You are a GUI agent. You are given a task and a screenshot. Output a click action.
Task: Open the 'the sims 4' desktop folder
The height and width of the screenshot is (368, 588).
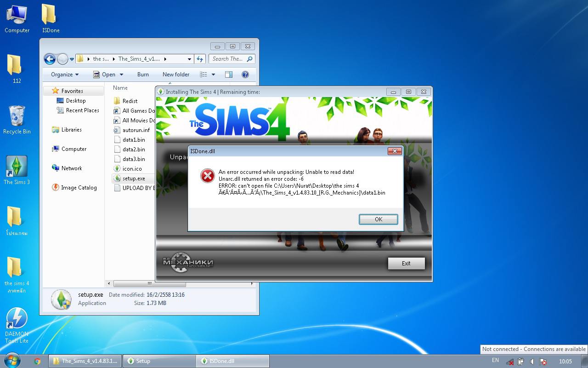pyautogui.click(x=17, y=275)
